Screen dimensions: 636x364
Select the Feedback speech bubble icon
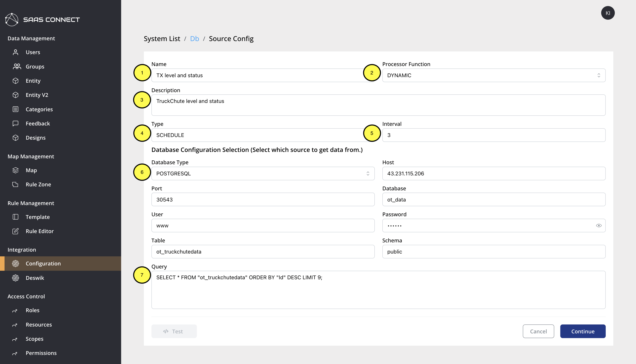16,123
